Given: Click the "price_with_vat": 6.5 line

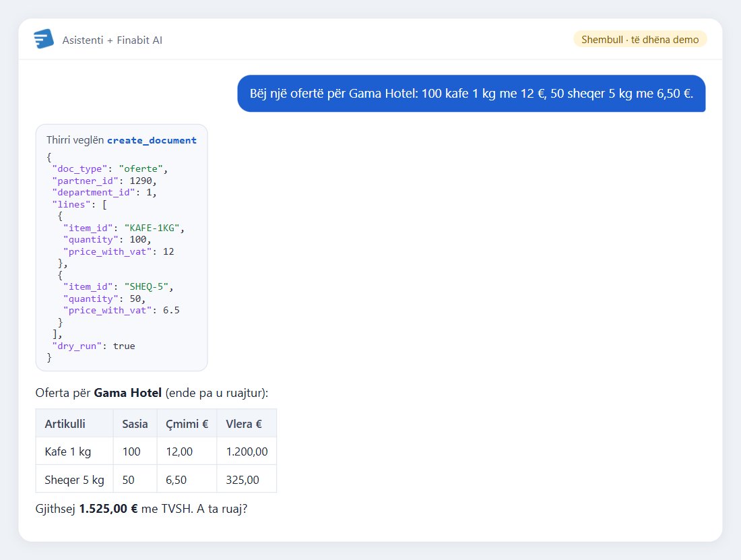Looking at the screenshot, I should 121,311.
